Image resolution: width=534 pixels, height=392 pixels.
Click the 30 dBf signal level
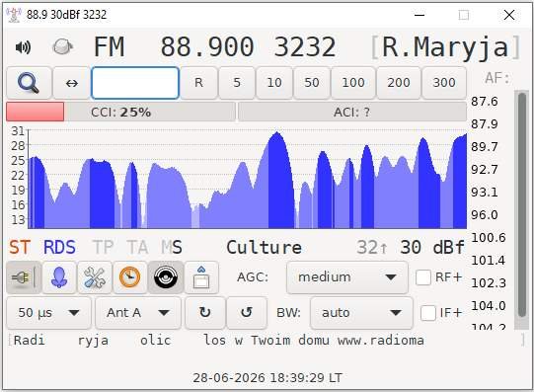pyautogui.click(x=432, y=247)
